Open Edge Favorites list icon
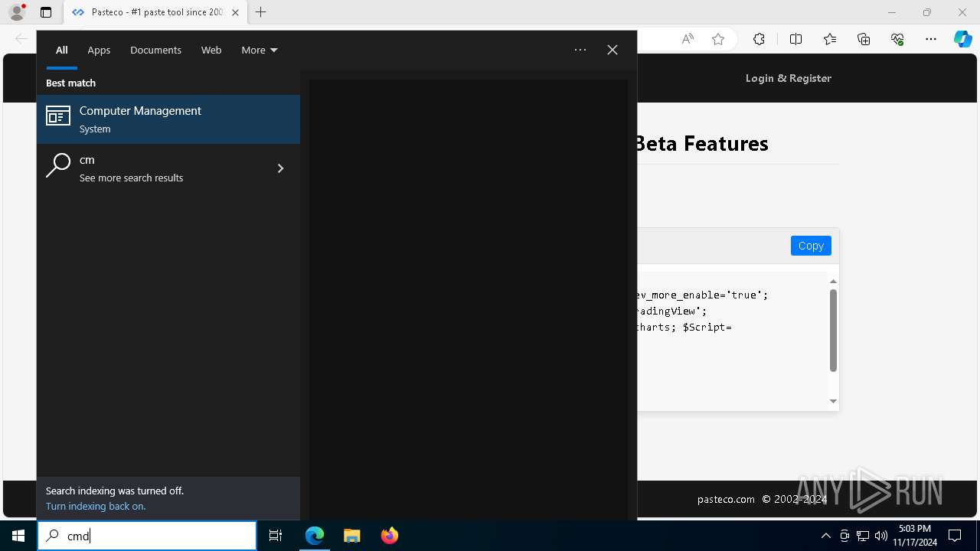 tap(830, 39)
